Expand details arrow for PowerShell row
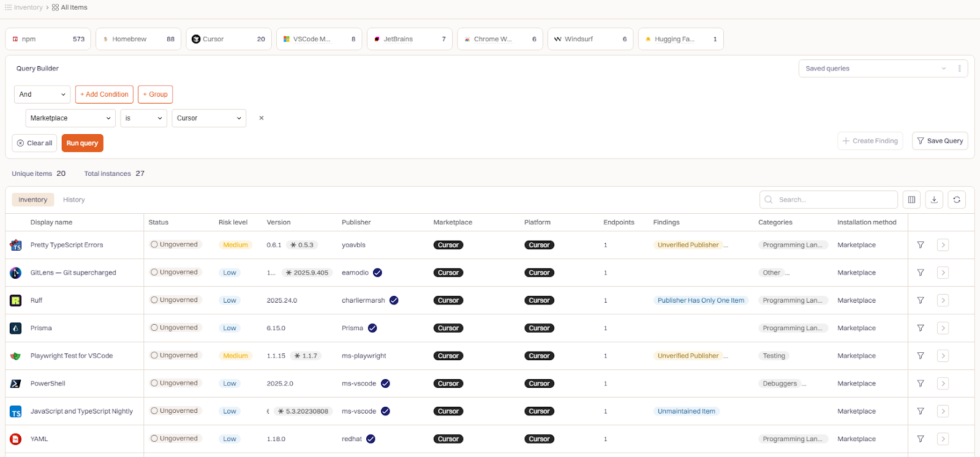 943,383
